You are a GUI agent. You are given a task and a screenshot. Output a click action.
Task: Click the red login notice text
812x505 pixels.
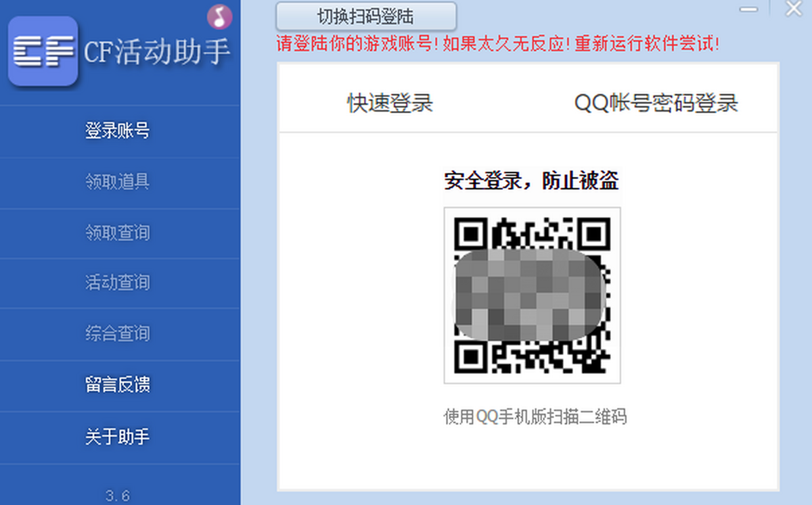(x=498, y=45)
